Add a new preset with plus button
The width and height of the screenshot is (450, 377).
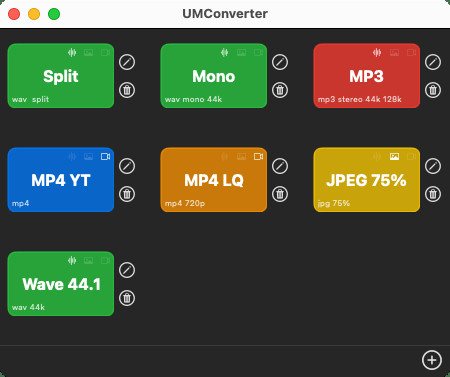tap(432, 360)
